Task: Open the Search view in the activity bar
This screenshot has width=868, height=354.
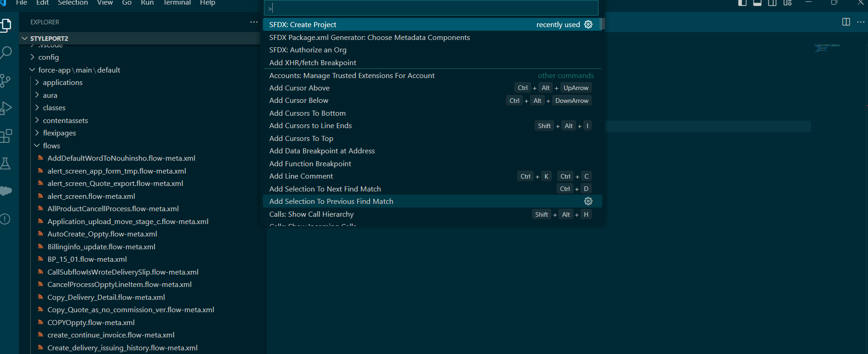Action: click(6, 52)
